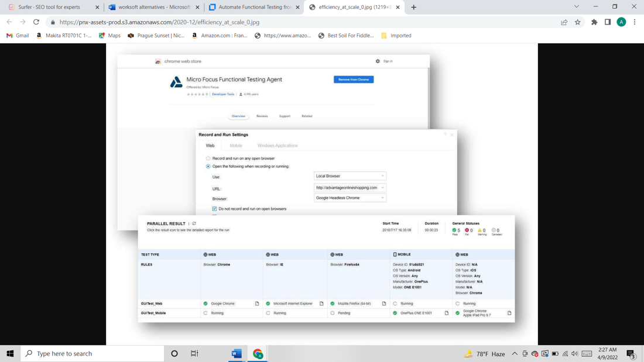Reload the current page
The image size is (644, 362).
(x=36, y=22)
